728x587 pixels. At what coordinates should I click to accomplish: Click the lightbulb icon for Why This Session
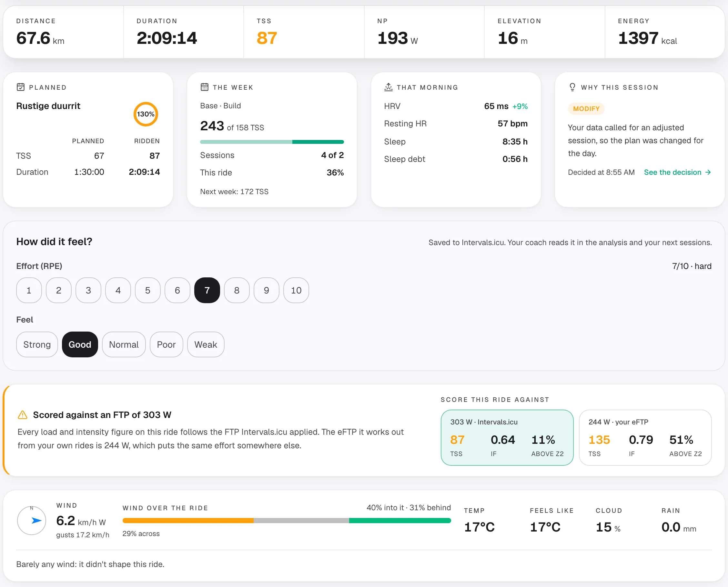pos(572,87)
